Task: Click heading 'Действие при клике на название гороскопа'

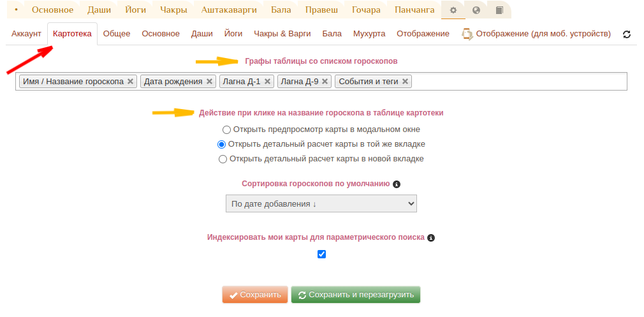Action: click(321, 113)
